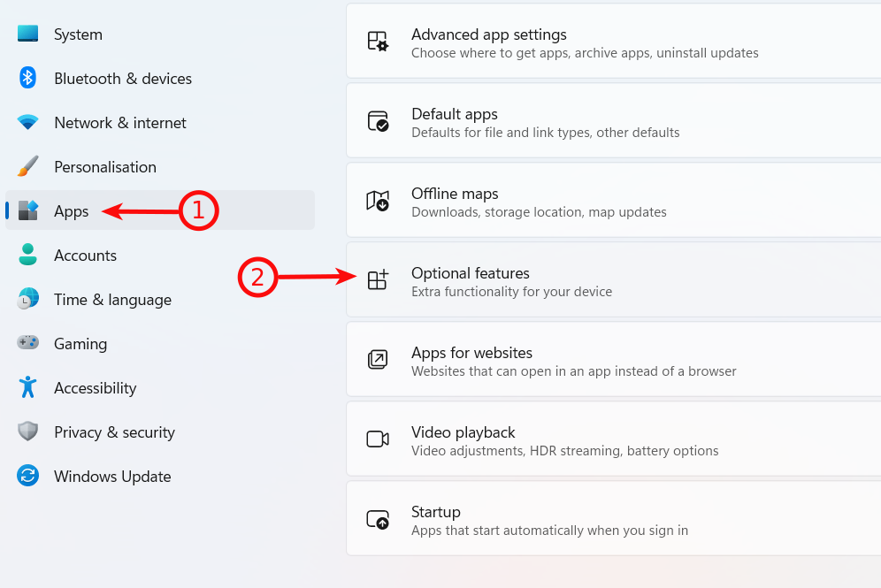Click the Personalisation paintbrush icon
This screenshot has height=588, width=881.
coord(27,166)
